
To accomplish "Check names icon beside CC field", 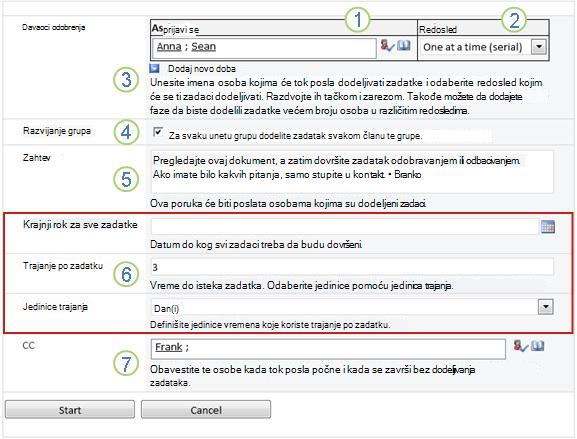I will (521, 346).
